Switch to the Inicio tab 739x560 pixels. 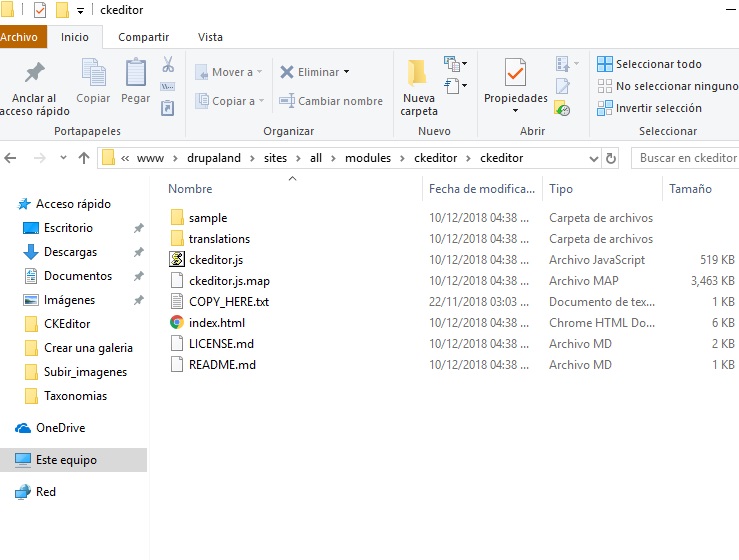point(74,37)
